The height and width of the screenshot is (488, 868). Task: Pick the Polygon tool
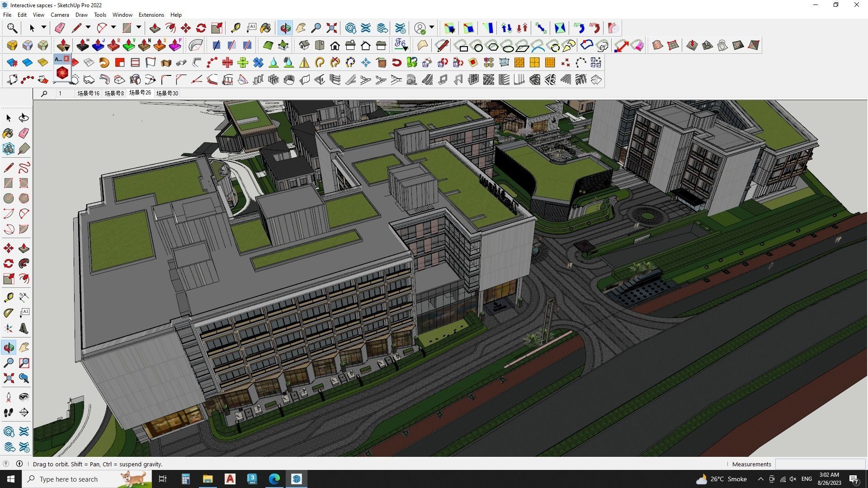(24, 198)
